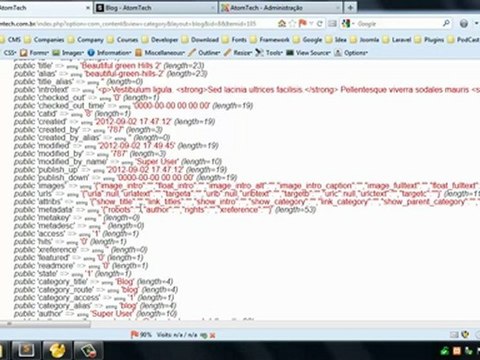Open the Framework bookmarks folder
The height and width of the screenshot is (360, 480).
coord(270,40)
